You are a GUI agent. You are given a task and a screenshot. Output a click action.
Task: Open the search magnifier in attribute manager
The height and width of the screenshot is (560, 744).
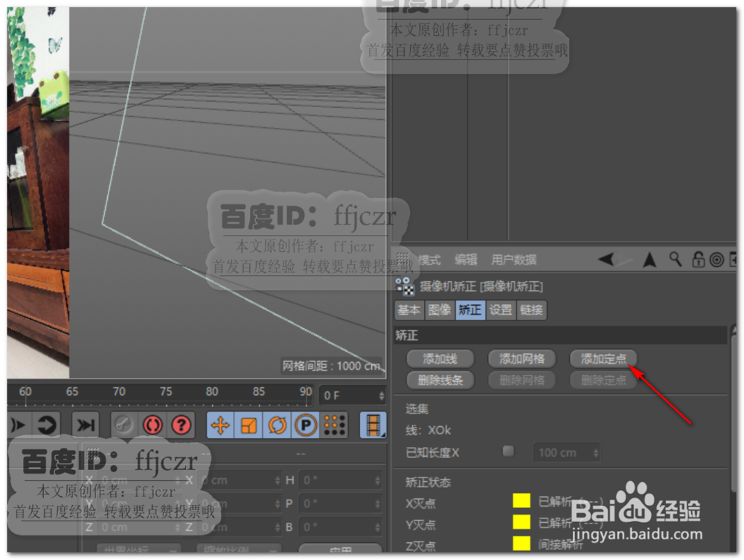[x=676, y=260]
